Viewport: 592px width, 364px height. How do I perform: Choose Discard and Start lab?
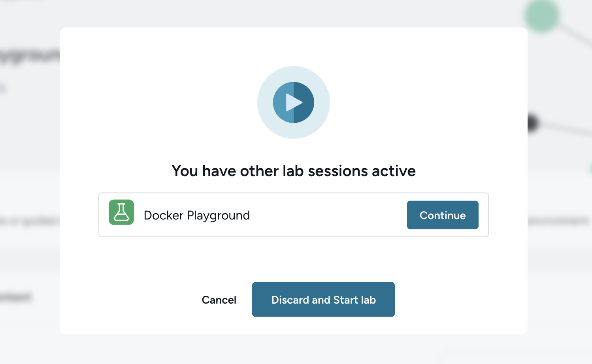pos(323,299)
